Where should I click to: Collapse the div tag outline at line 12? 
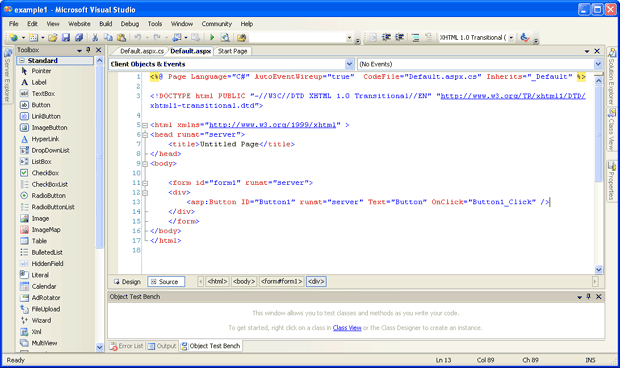pyautogui.click(x=145, y=193)
